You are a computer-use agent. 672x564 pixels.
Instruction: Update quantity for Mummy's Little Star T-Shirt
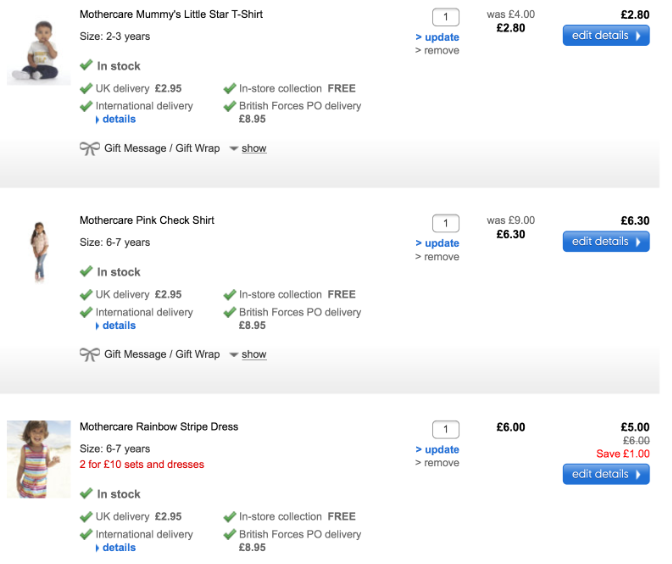click(x=441, y=37)
